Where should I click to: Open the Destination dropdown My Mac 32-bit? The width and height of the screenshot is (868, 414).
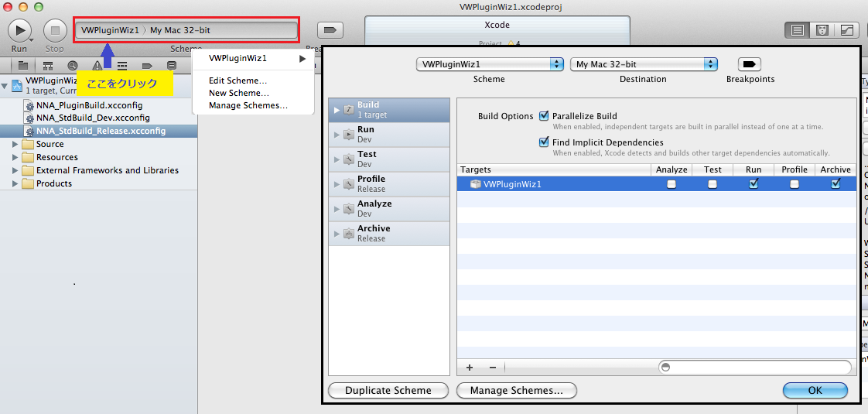(644, 64)
